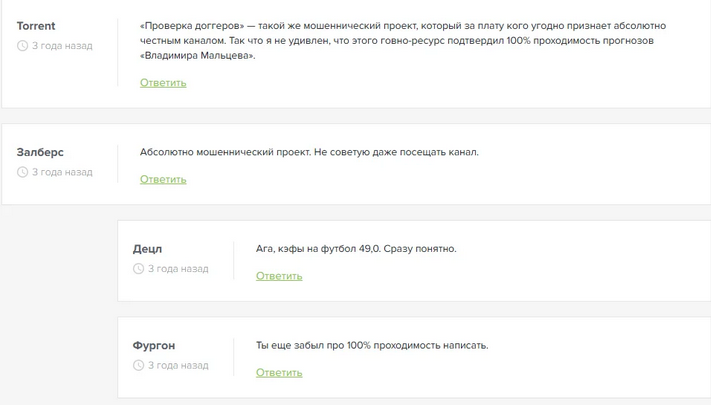Click the '3 года назад' timestamp under Torrent
This screenshot has width=711, height=407.
(x=62, y=46)
